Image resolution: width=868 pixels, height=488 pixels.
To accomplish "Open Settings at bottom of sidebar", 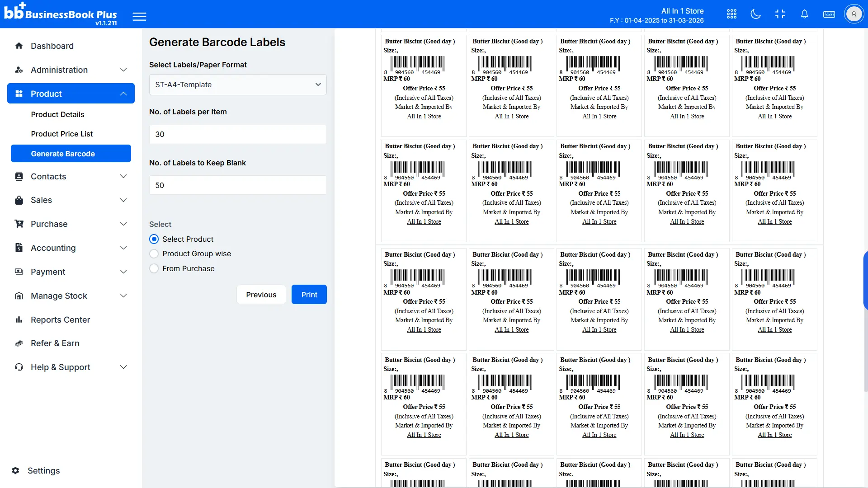I will 44,470.
